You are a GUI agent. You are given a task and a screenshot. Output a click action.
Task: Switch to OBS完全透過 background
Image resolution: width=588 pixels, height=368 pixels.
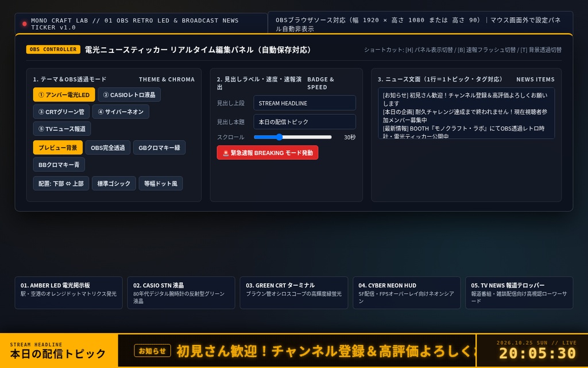tap(107, 148)
